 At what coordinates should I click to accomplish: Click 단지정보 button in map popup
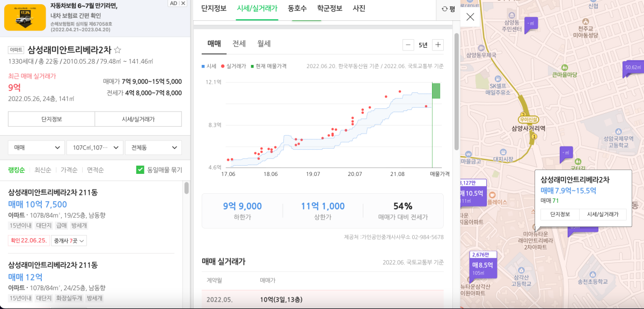560,215
